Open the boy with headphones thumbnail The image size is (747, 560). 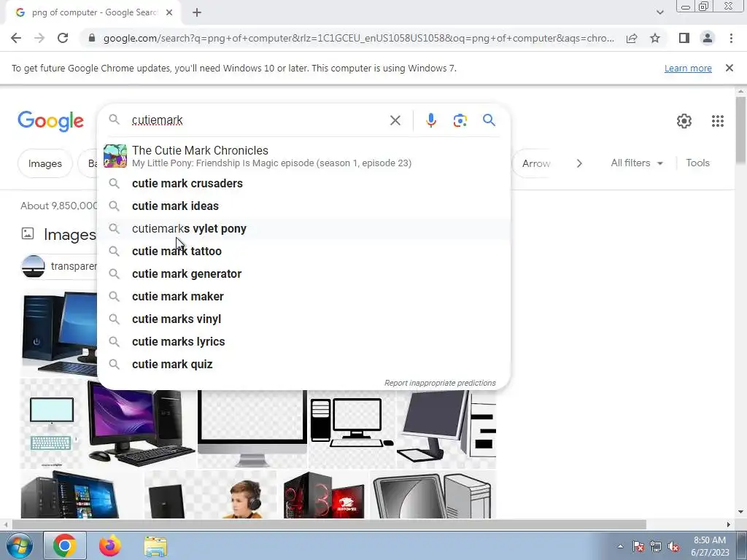[210, 495]
